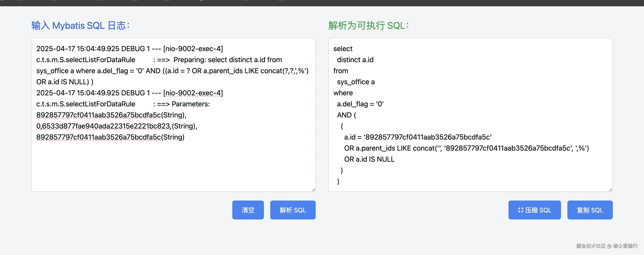Image resolution: width=644 pixels, height=255 pixels.
Task: Click the resize handle of the log input box
Action: point(313,189)
